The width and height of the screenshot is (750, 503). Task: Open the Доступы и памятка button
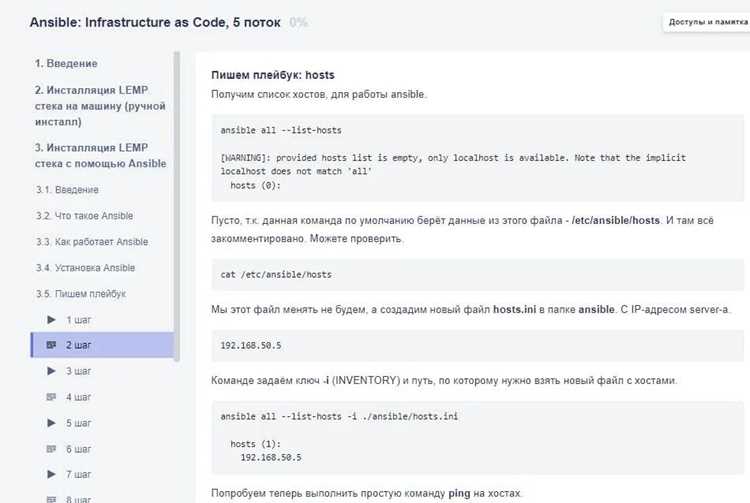tap(707, 22)
